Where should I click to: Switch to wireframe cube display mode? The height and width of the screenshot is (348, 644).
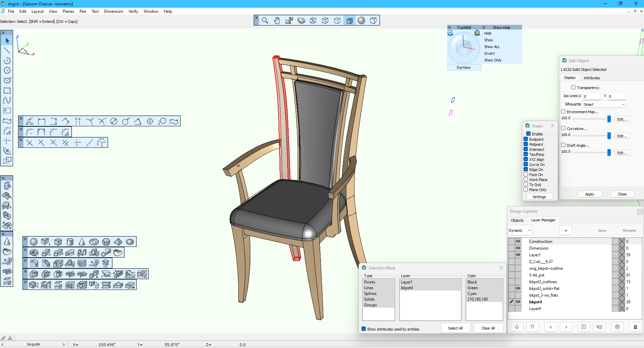[x=313, y=20]
